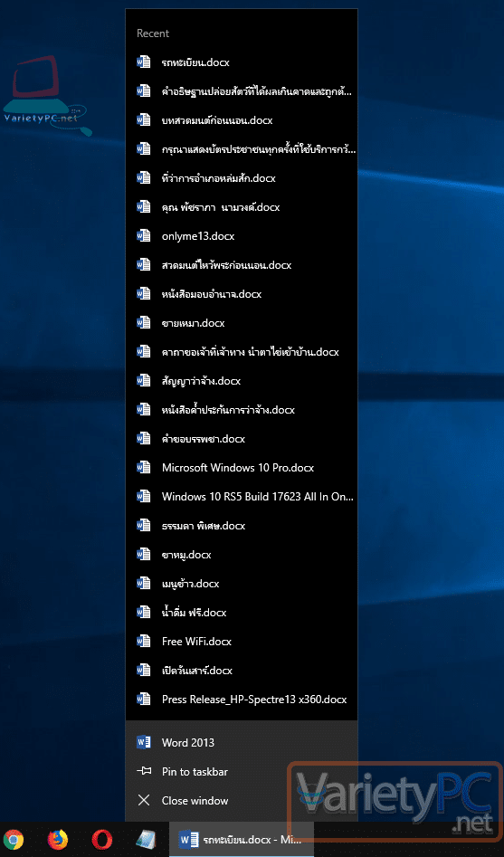This screenshot has width=504, height=857.
Task: Click the X icon beside Close window
Action: tap(144, 801)
